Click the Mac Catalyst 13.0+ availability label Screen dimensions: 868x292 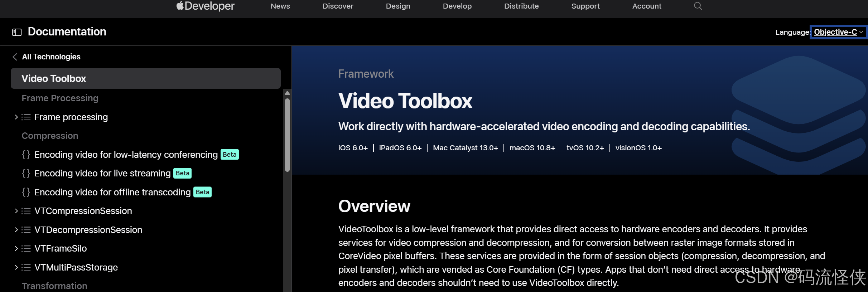[466, 148]
